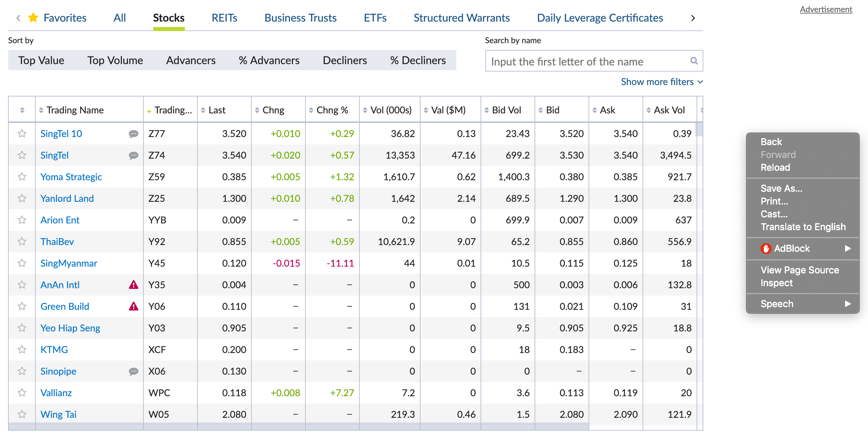Click Green Build warning triangle icon
The width and height of the screenshot is (868, 434).
133,306
